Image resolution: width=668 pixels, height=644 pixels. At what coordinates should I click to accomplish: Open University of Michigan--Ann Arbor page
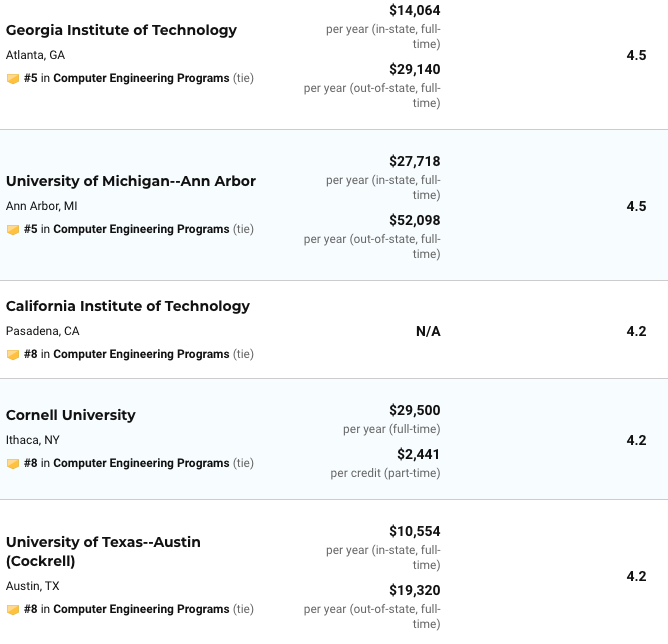point(131,181)
